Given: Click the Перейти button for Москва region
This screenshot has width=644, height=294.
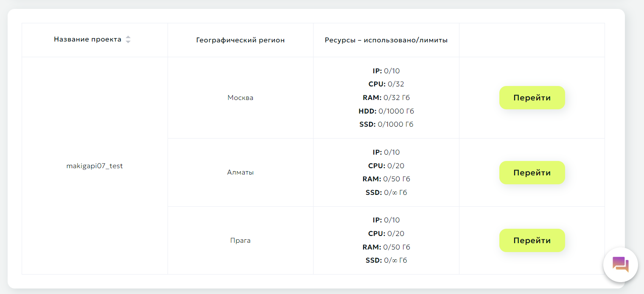Looking at the screenshot, I should (x=532, y=97).
